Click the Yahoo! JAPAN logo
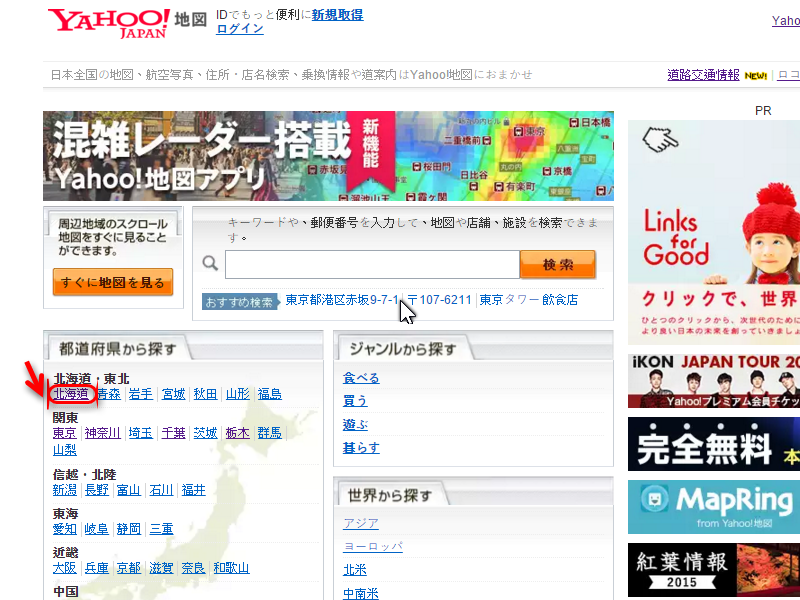This screenshot has height=600, width=800. (x=109, y=23)
